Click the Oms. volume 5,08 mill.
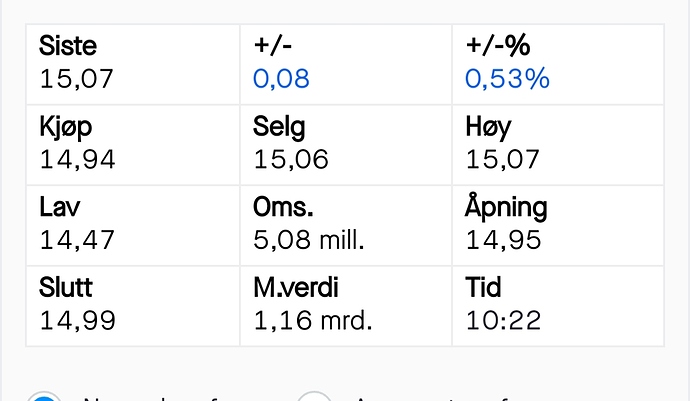This screenshot has width=690, height=401. [x=308, y=240]
